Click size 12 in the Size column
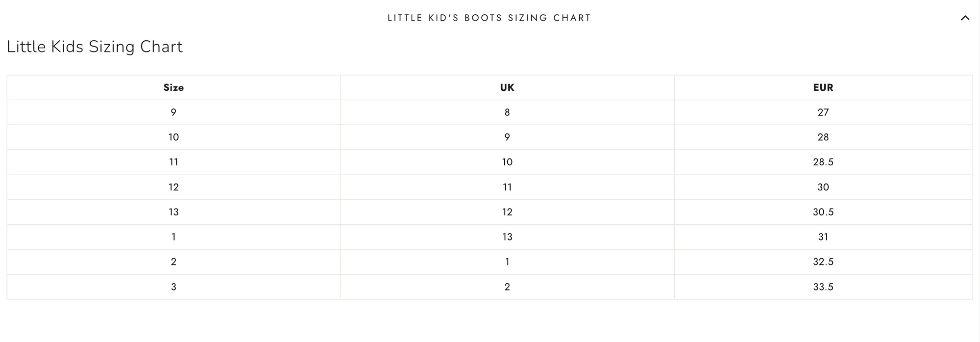980x342 pixels. coord(173,187)
